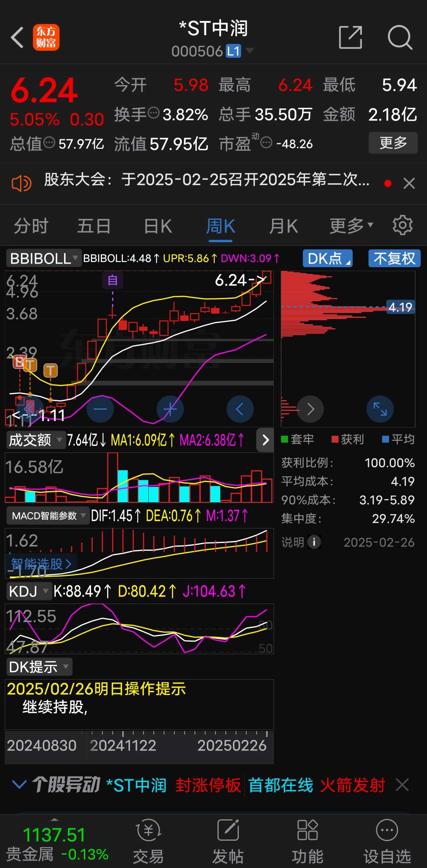Open 发帖 to write a post

coord(228,841)
